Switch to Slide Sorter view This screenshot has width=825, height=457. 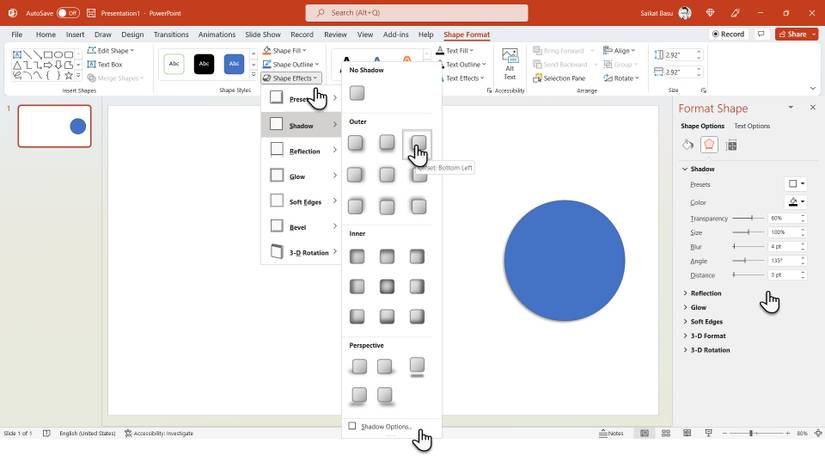(666, 433)
